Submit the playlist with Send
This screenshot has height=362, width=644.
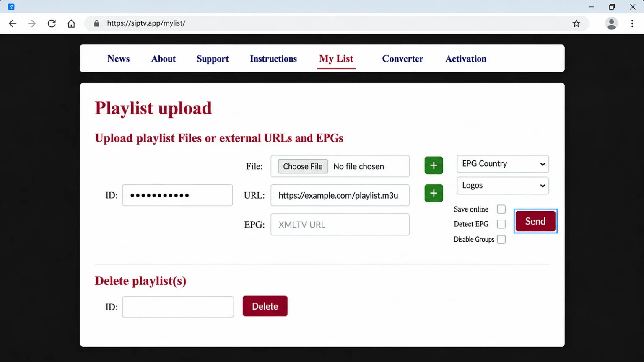(535, 221)
